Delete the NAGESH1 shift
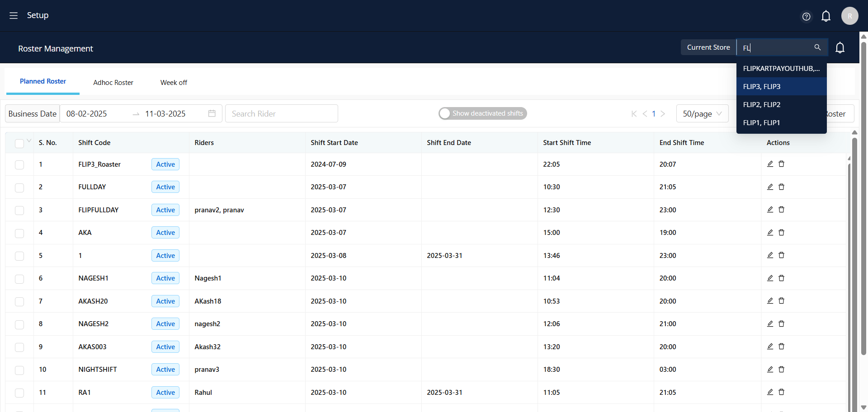The height and width of the screenshot is (412, 868). [x=781, y=278]
